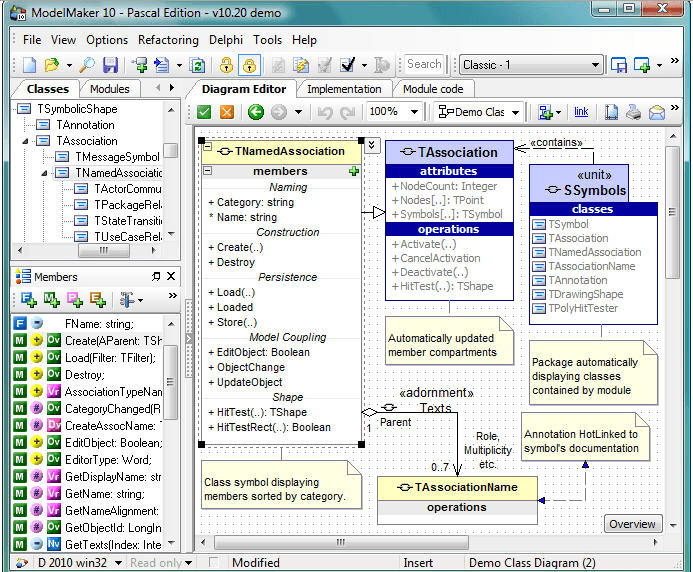Click the link hyperlink in diagram toolbar
693x572 pixels.
coord(581,112)
